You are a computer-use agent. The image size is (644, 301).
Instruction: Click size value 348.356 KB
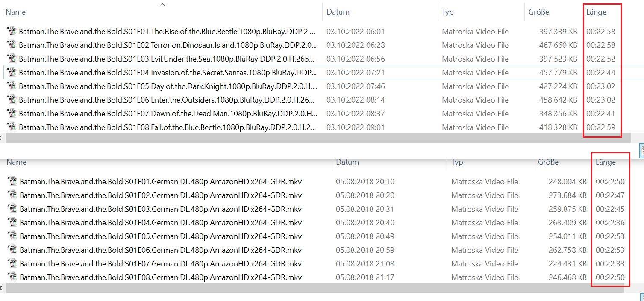(x=558, y=113)
